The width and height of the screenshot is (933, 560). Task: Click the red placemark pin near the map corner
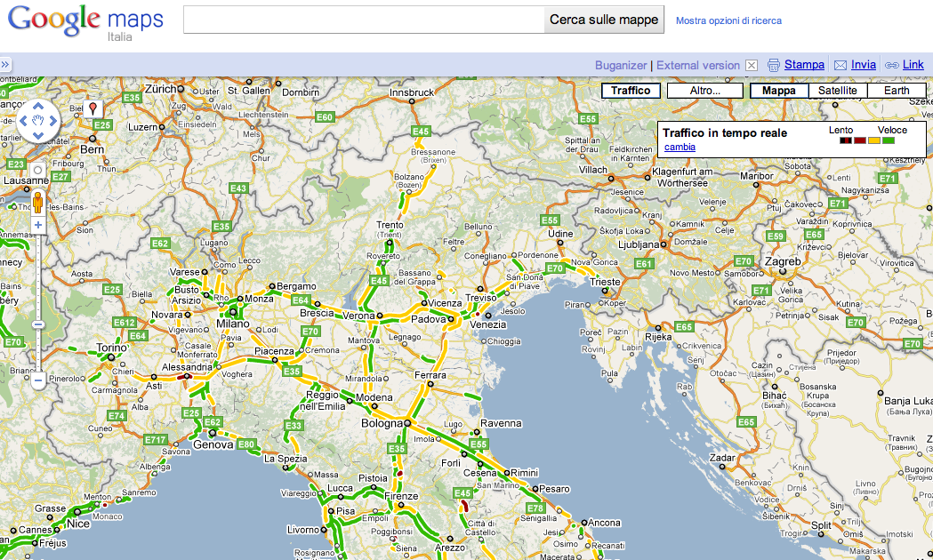(x=93, y=107)
